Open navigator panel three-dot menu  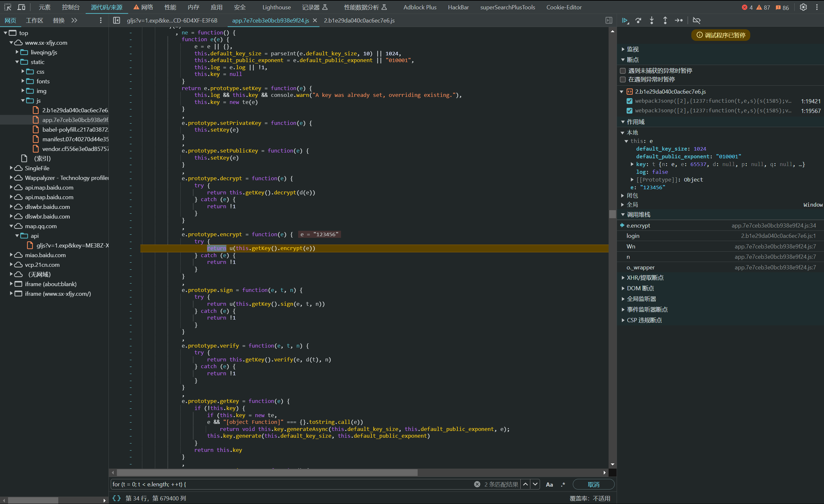[101, 20]
